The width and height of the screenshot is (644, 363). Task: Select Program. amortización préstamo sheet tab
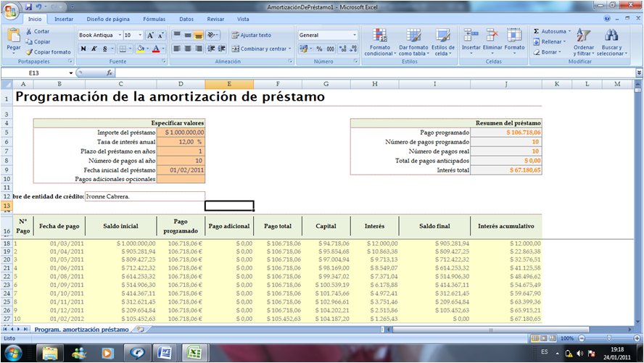tap(81, 330)
